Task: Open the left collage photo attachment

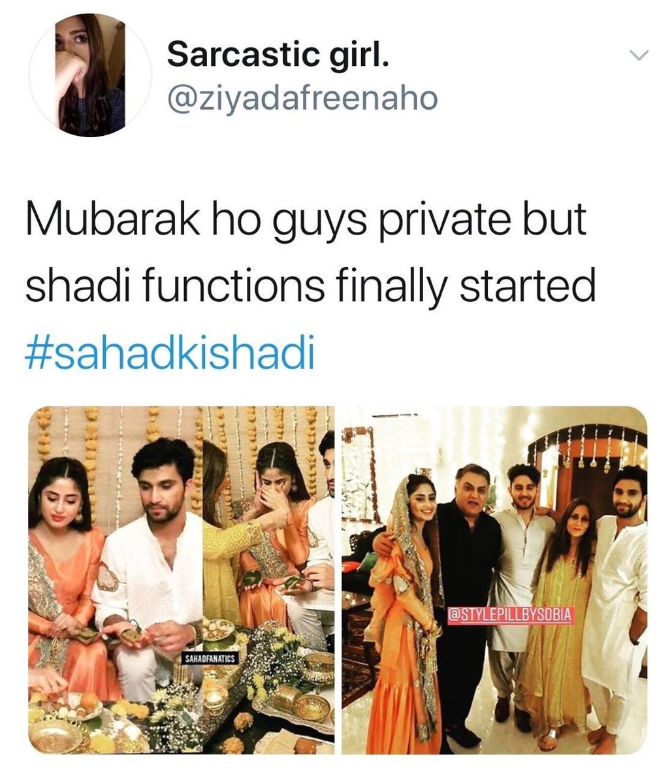Action: point(180,580)
